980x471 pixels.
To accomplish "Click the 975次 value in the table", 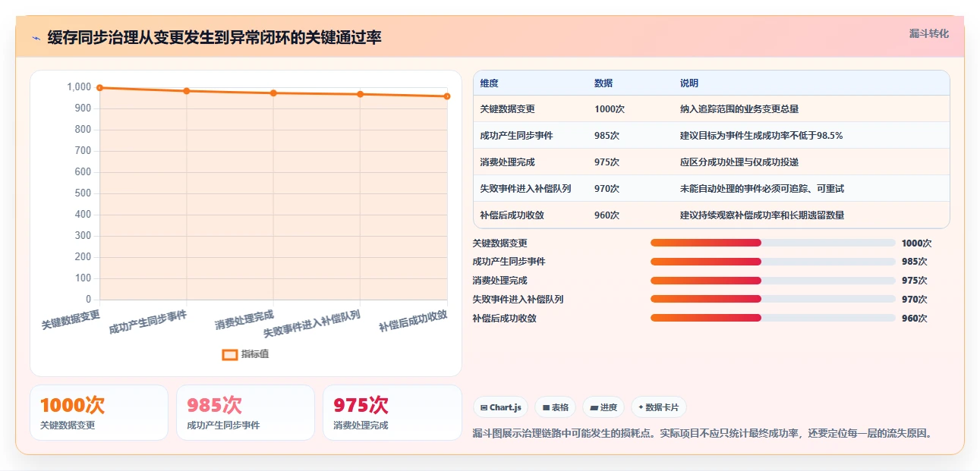I will (607, 162).
